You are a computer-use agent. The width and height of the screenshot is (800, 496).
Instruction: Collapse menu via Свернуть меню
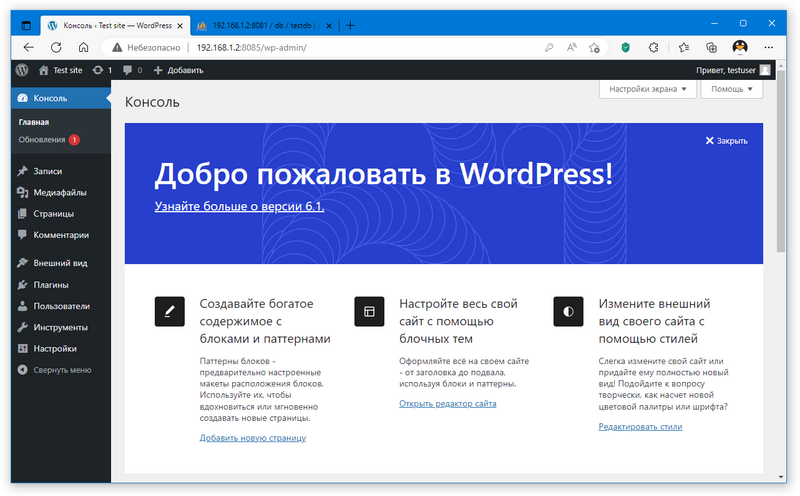(x=55, y=370)
